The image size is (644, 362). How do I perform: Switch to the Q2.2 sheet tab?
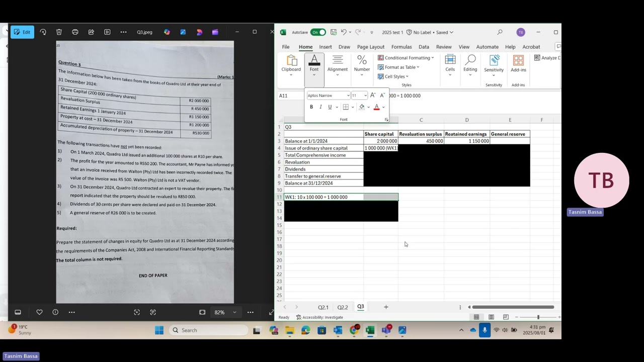tap(343, 307)
